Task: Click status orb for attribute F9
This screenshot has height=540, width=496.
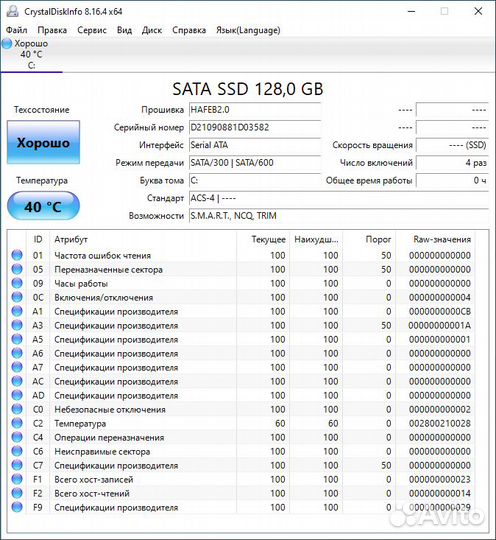Action: [17, 507]
